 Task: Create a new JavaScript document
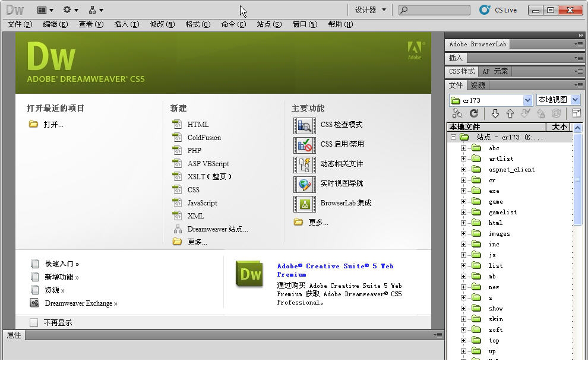202,203
